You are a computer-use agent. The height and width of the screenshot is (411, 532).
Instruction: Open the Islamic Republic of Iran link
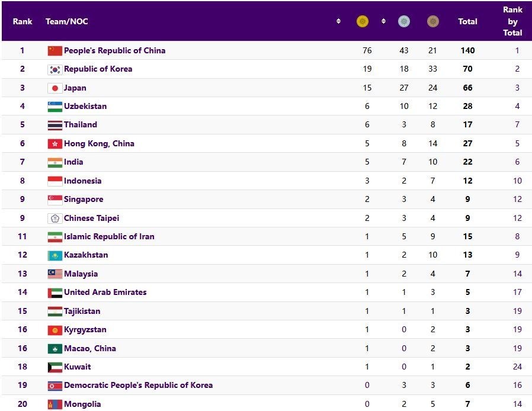coord(109,236)
